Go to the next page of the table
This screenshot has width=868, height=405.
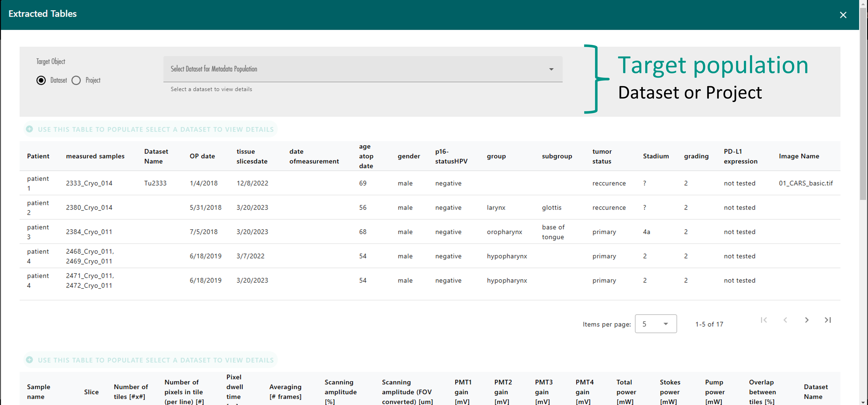pos(807,320)
